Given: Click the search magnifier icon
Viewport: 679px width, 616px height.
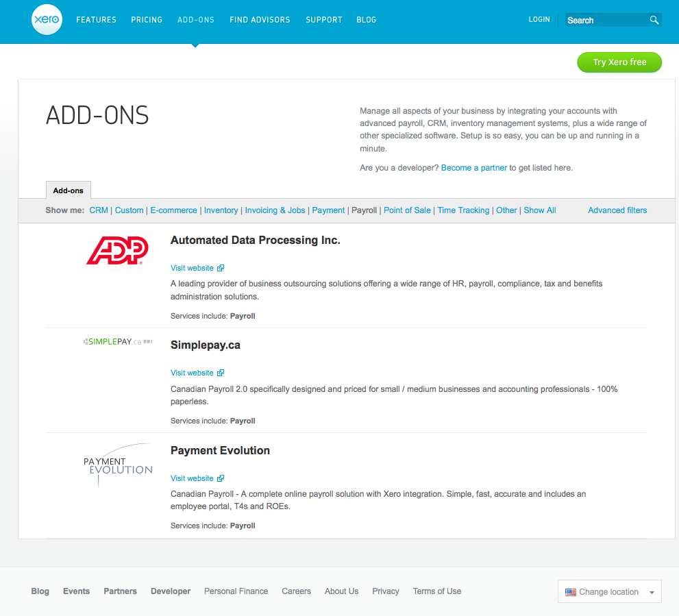Looking at the screenshot, I should (x=654, y=21).
